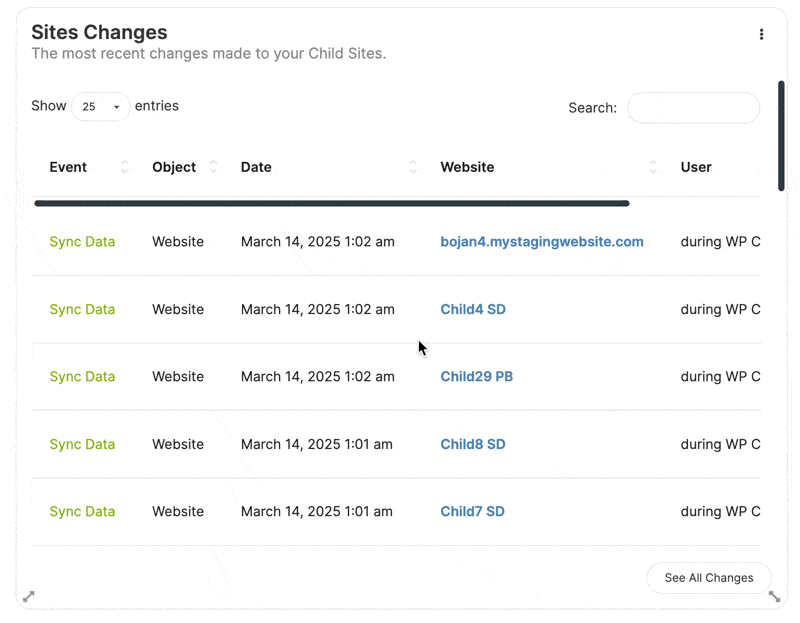Open the bojan4.mystagingwebsite.com link

[542, 241]
